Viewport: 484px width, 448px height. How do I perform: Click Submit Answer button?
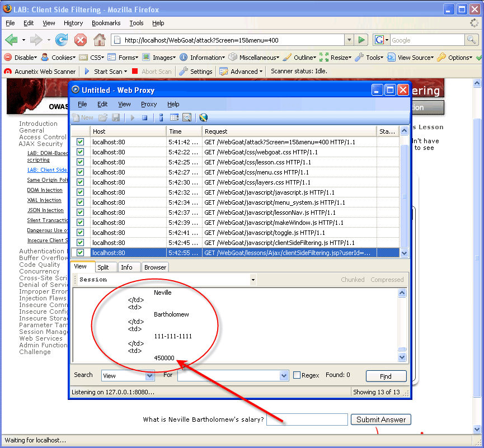(x=381, y=419)
